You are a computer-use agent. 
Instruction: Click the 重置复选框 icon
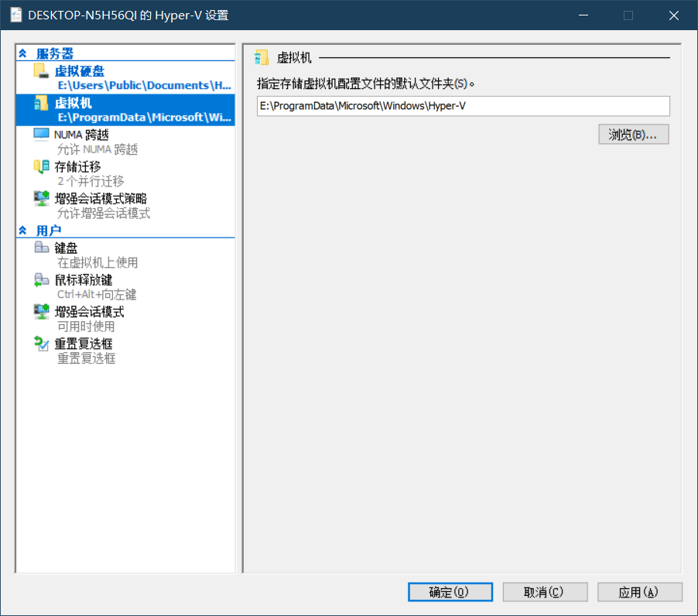click(41, 344)
